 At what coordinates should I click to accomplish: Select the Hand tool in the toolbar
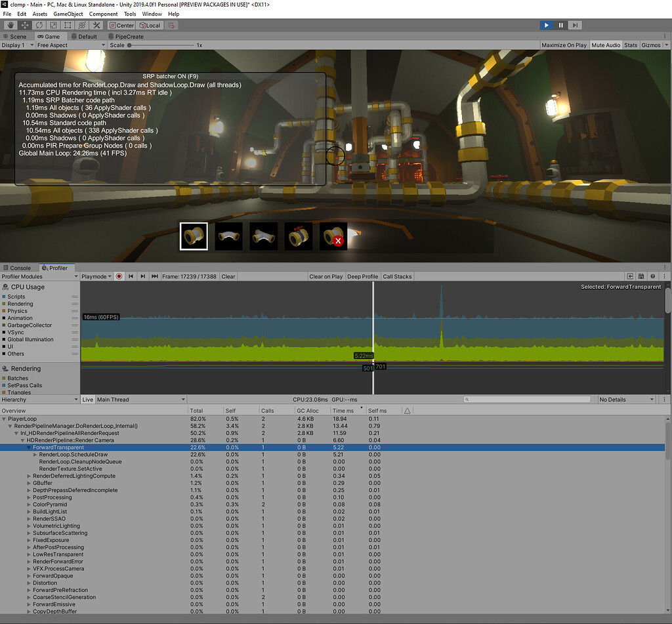(x=11, y=25)
